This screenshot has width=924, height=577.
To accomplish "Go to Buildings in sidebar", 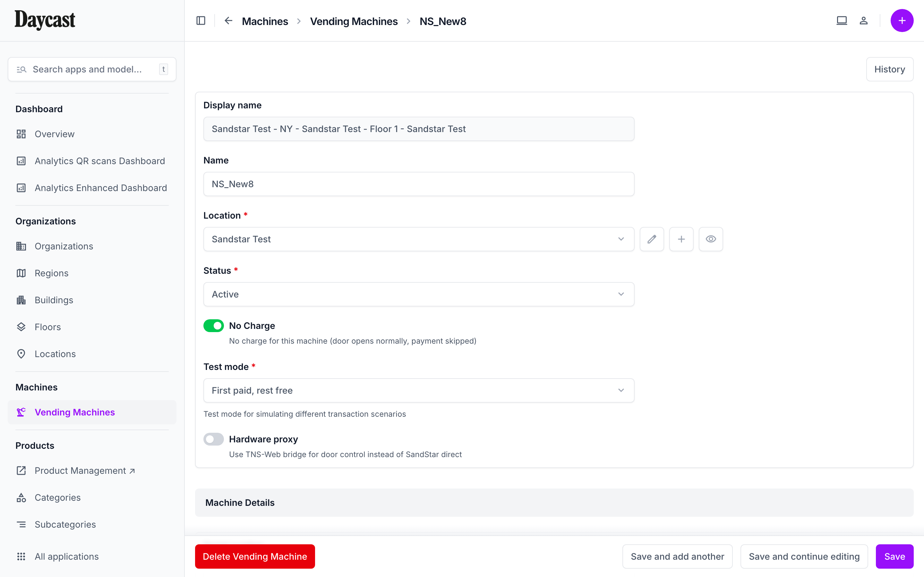I will (x=54, y=300).
